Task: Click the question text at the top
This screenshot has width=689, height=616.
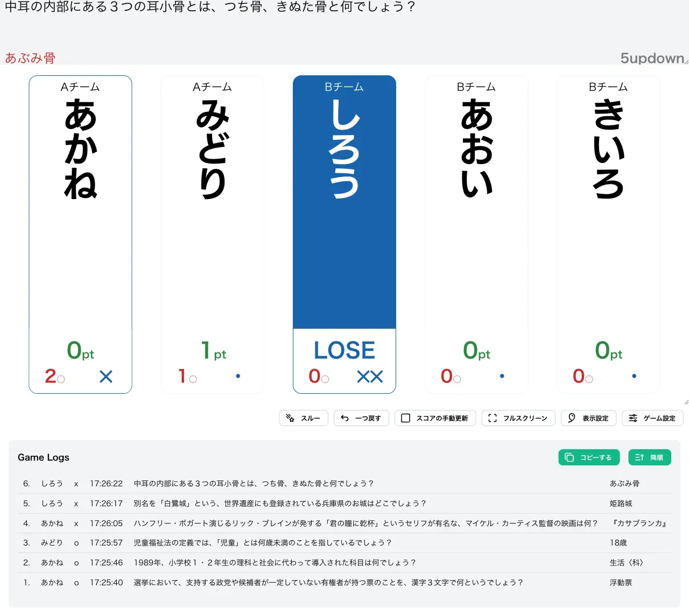Action: (210, 7)
